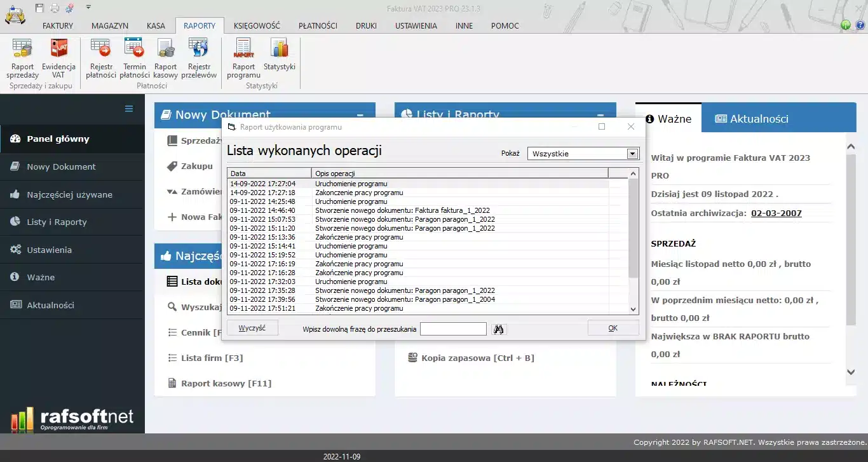Open the Aktualności tab

click(752, 119)
